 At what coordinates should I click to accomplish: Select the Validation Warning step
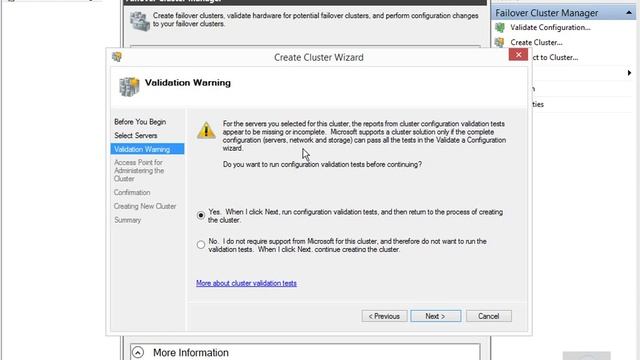coord(147,149)
